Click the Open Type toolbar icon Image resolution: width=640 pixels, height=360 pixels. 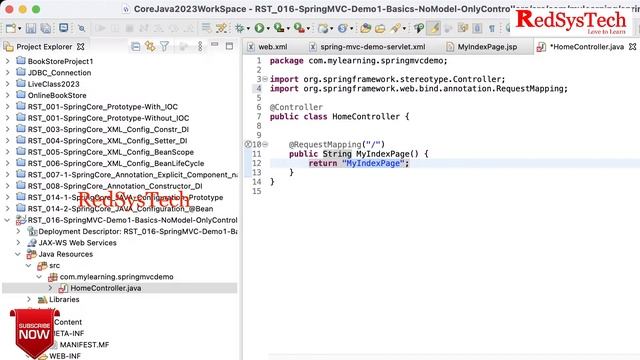point(365,28)
